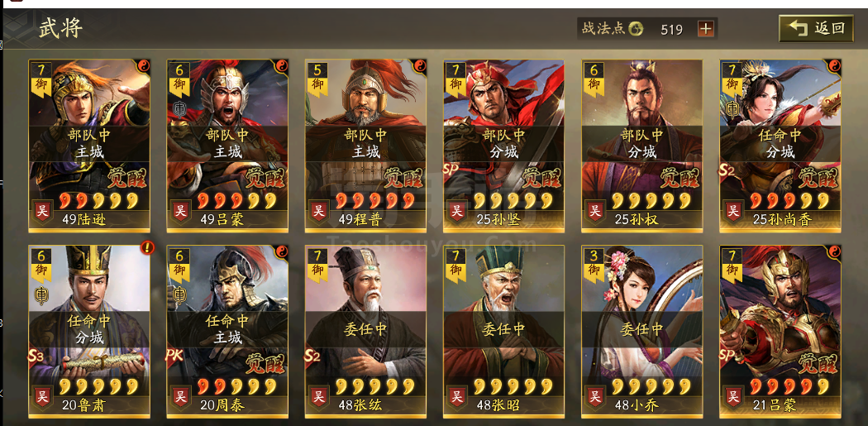This screenshot has width=868, height=426.
Task: Select the level 21 SP 吕蒙 card
Action: coord(780,331)
